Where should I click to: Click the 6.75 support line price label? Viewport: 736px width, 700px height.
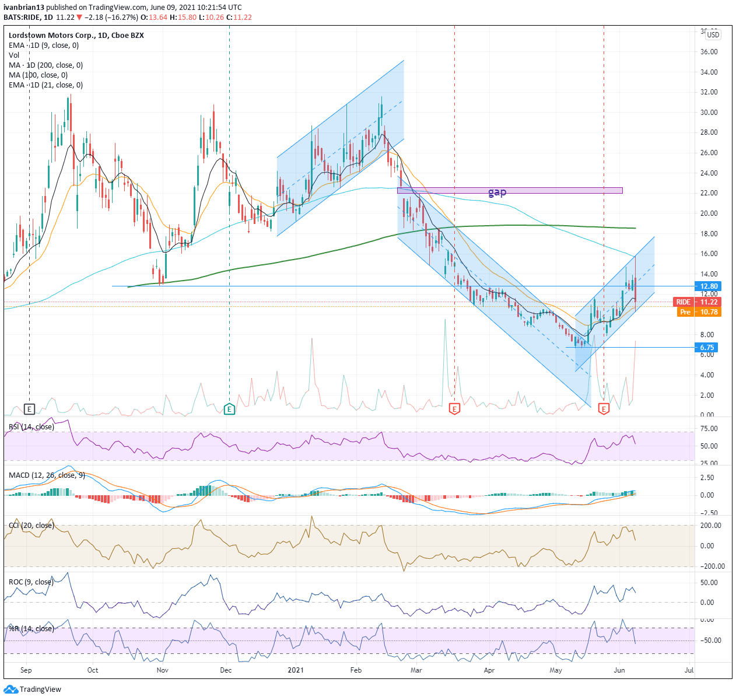click(707, 348)
